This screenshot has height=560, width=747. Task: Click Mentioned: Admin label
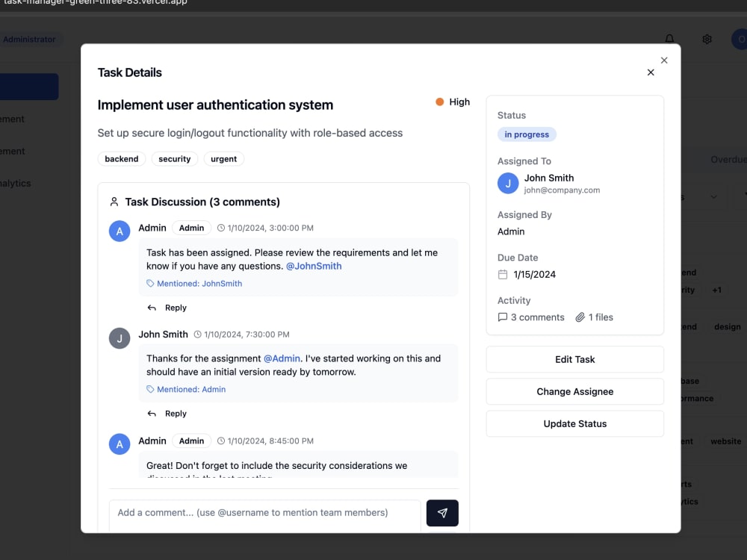191,389
